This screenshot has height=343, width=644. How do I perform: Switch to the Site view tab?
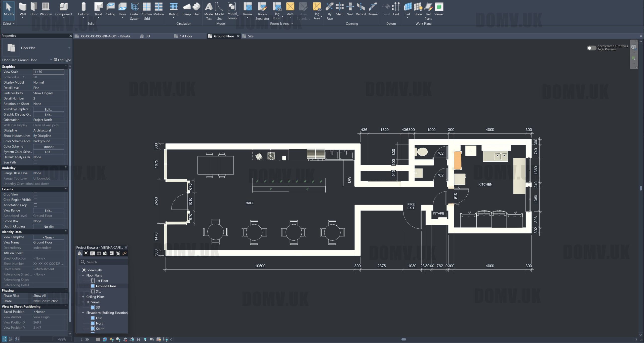(x=250, y=36)
